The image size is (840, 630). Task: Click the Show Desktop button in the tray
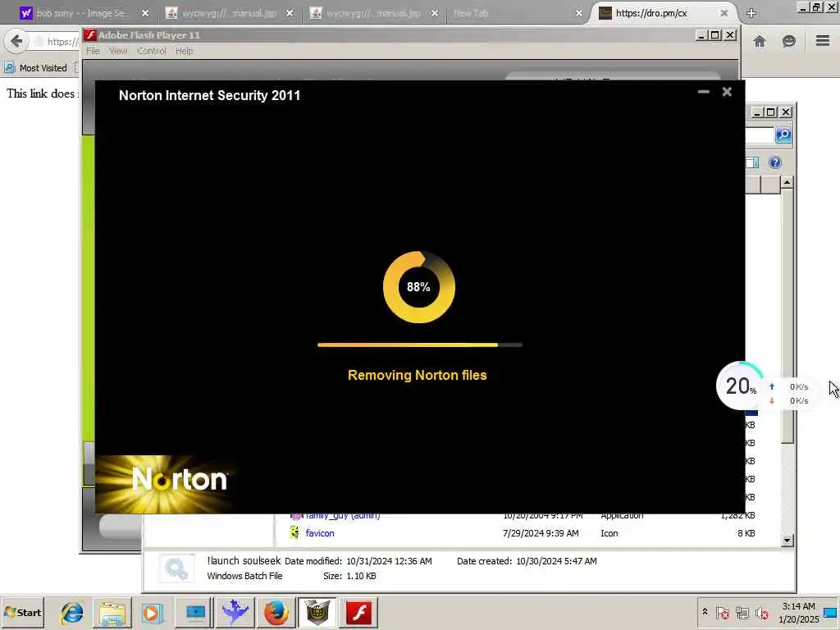831,612
